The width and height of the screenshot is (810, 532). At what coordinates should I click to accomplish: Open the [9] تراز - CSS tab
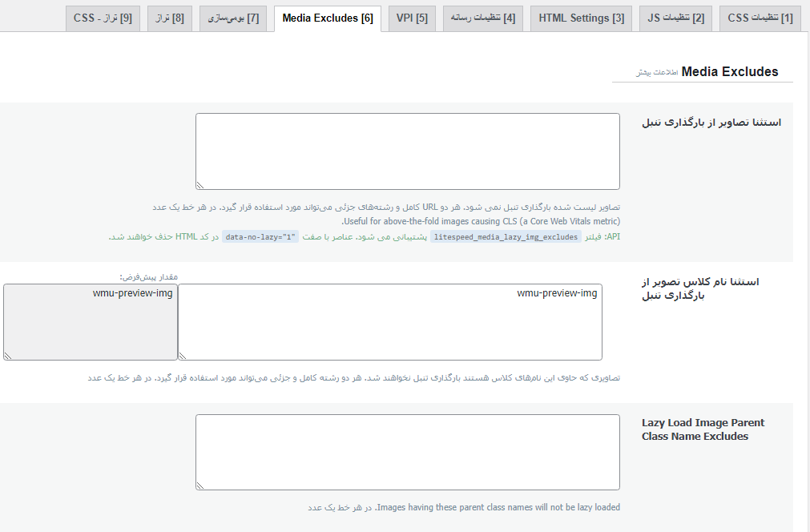click(103, 18)
